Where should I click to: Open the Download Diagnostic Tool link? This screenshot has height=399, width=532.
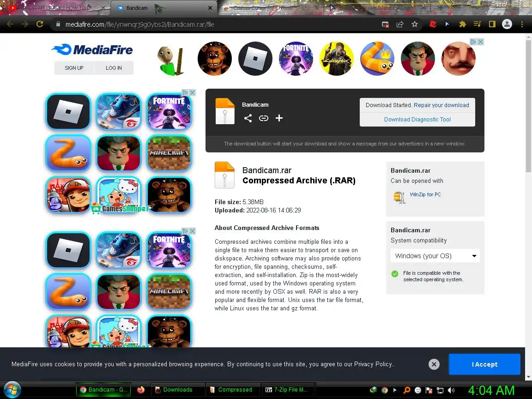417,120
